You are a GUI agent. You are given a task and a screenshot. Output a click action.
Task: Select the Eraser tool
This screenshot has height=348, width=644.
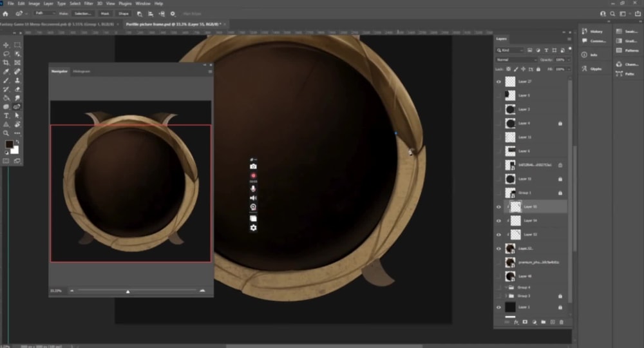click(x=17, y=89)
